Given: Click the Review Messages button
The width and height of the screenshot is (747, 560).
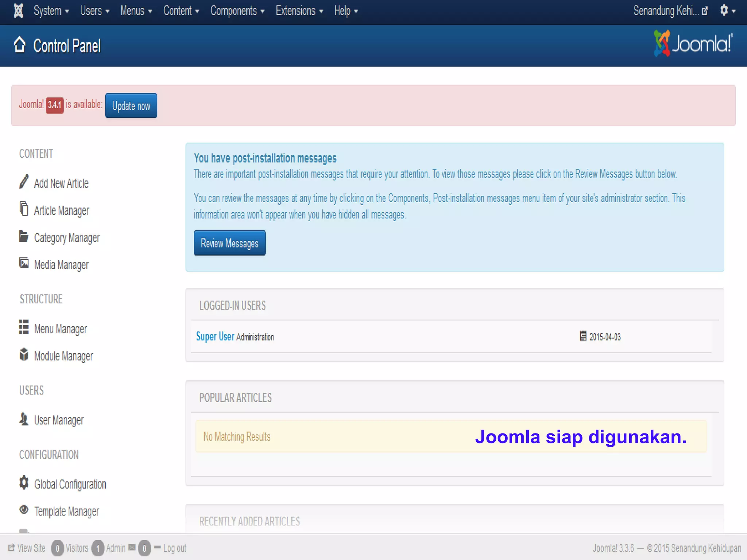Looking at the screenshot, I should [x=230, y=243].
